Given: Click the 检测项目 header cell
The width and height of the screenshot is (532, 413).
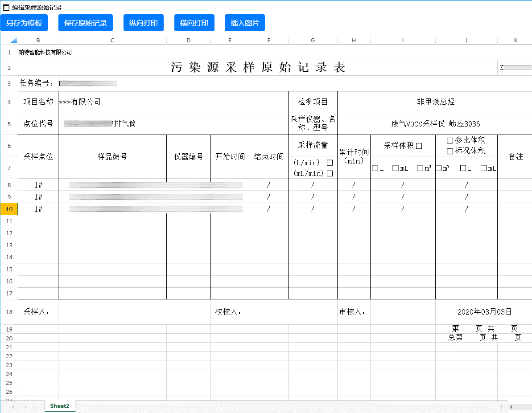Looking at the screenshot, I should coord(313,102).
